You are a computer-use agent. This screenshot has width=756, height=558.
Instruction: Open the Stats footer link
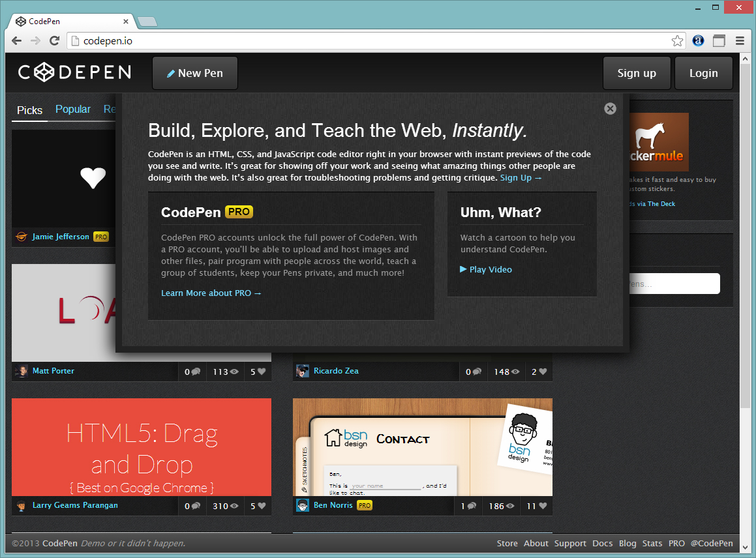tap(652, 544)
